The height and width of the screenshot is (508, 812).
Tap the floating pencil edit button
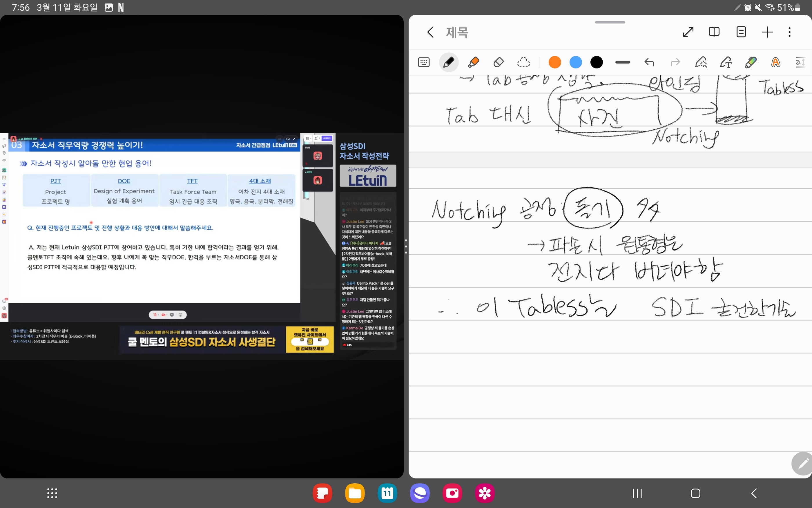click(x=803, y=464)
